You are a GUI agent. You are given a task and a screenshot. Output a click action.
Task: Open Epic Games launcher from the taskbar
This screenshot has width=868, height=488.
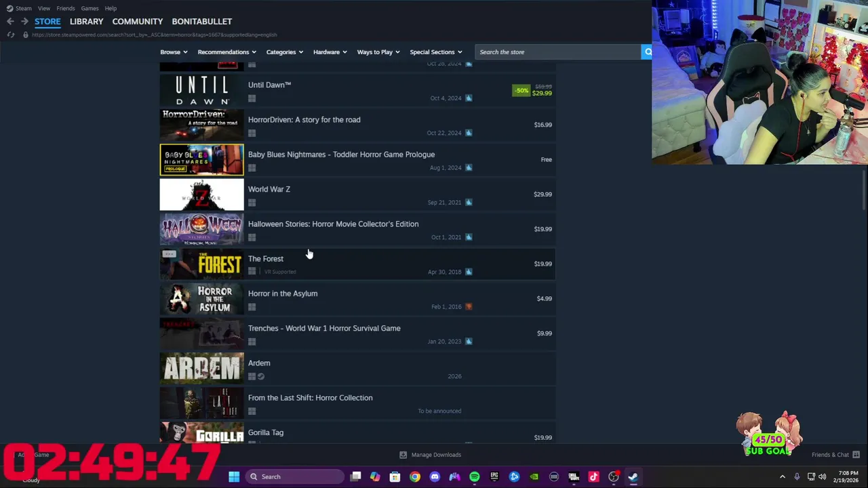494,476
